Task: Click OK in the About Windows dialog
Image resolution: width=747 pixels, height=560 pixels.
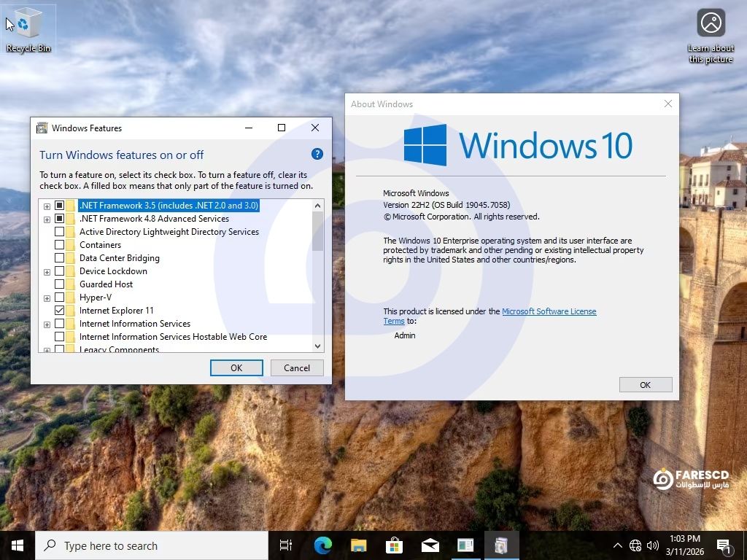Action: 645,384
